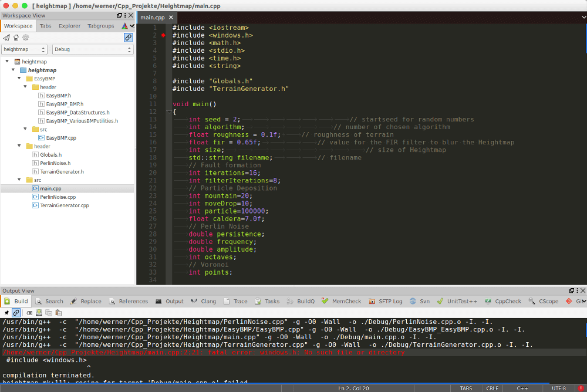Select TerrainGenerator.cpp in the workspace tree

tap(64, 205)
